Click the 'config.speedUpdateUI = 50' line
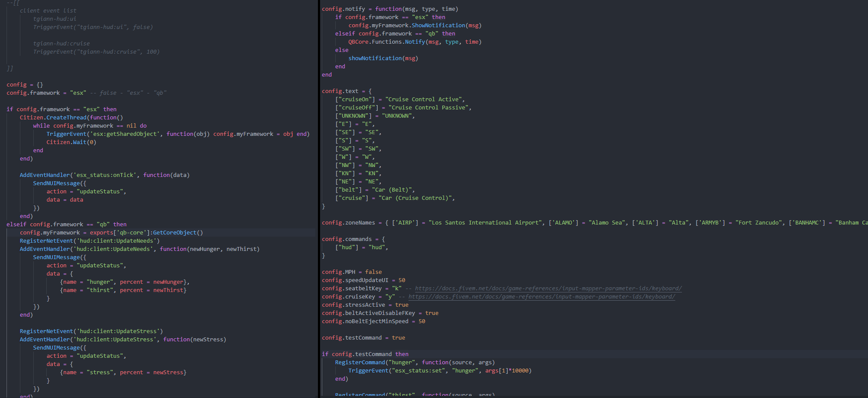This screenshot has width=868, height=398. pyautogui.click(x=363, y=280)
